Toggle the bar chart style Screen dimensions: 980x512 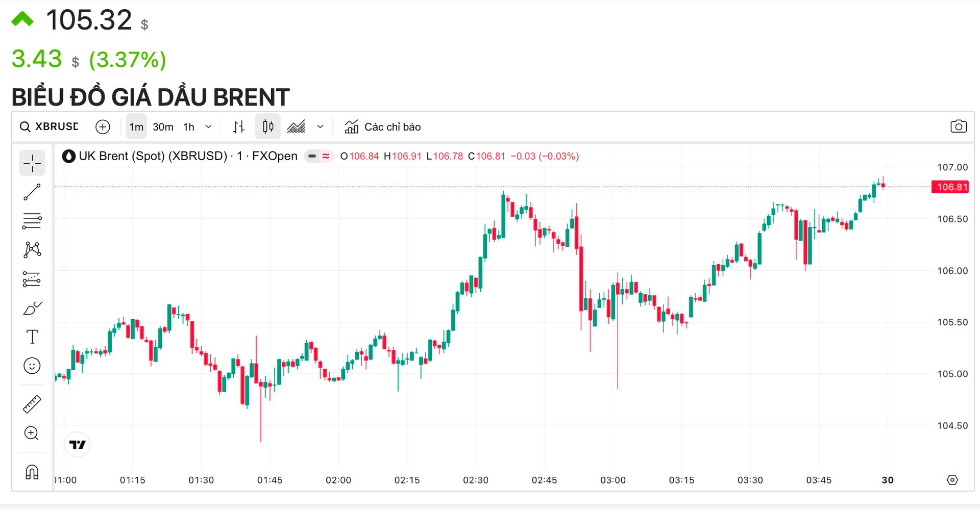(238, 126)
